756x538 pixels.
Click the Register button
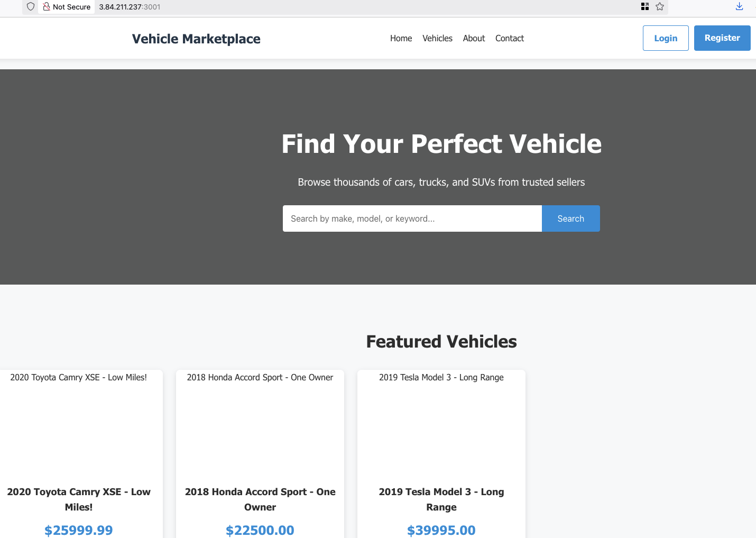coord(722,38)
